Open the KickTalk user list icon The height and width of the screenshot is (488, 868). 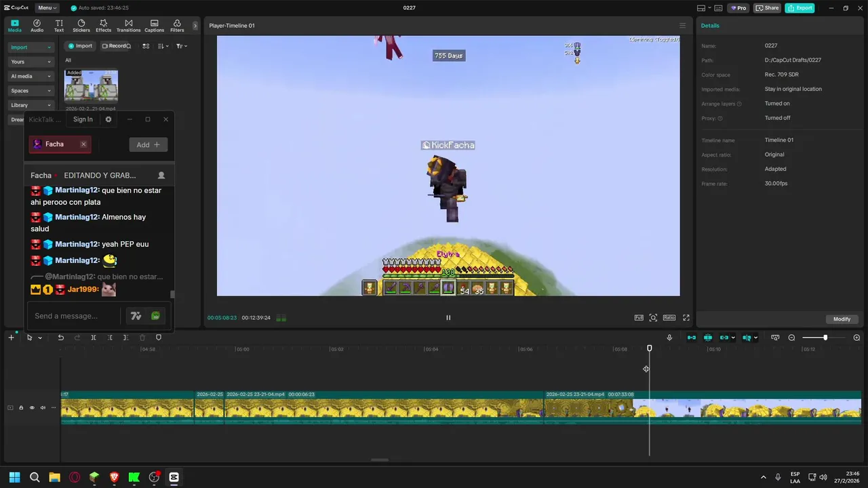[161, 176]
